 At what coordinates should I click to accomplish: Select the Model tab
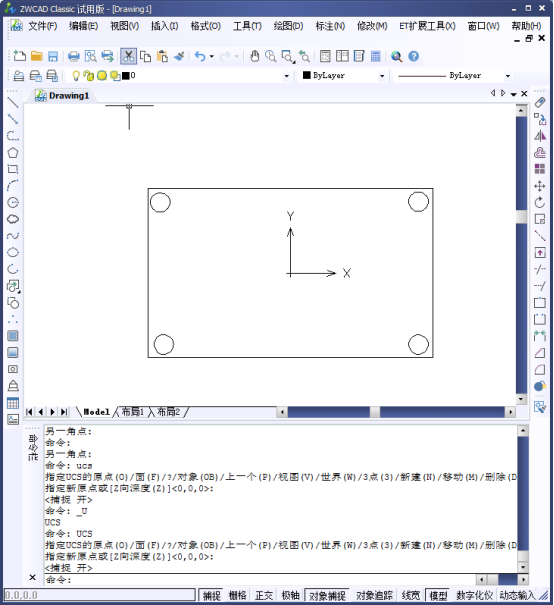tap(96, 412)
